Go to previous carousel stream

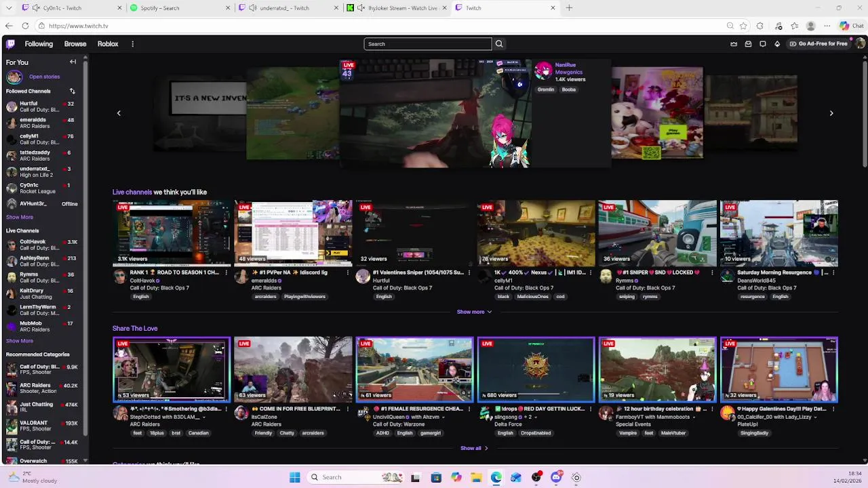119,113
